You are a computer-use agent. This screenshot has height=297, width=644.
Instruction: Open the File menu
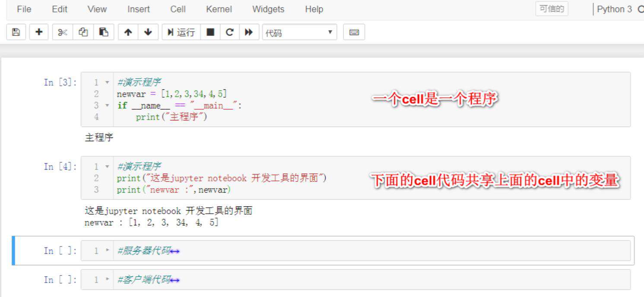[x=24, y=9]
